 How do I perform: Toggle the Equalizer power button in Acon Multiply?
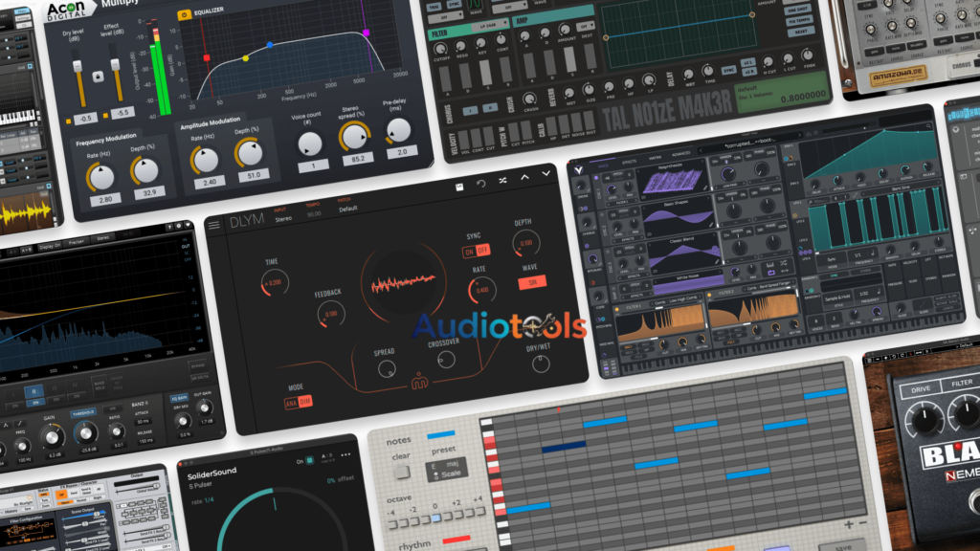coord(185,15)
